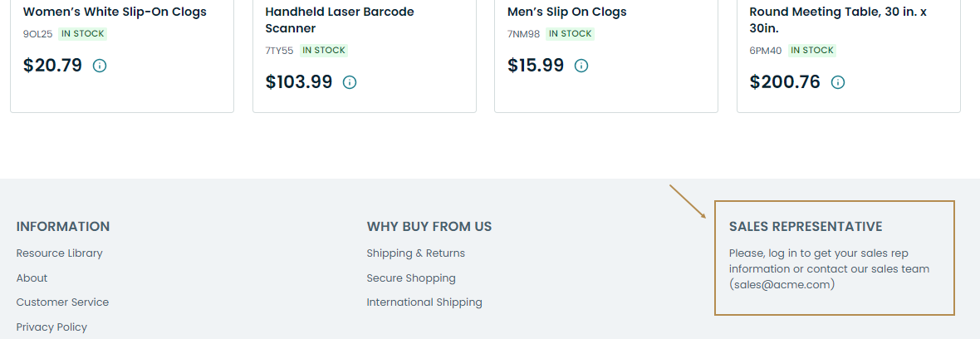Click IN STOCK badge of barcode scanner
The height and width of the screenshot is (339, 980).
[x=324, y=51]
